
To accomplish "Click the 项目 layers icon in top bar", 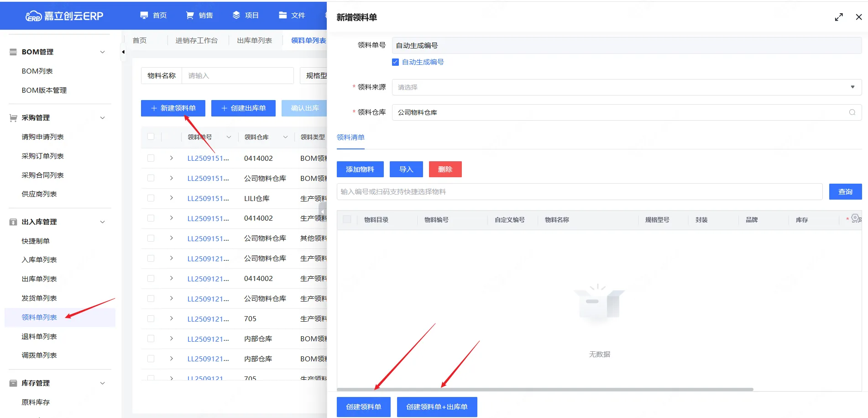I will [x=236, y=16].
